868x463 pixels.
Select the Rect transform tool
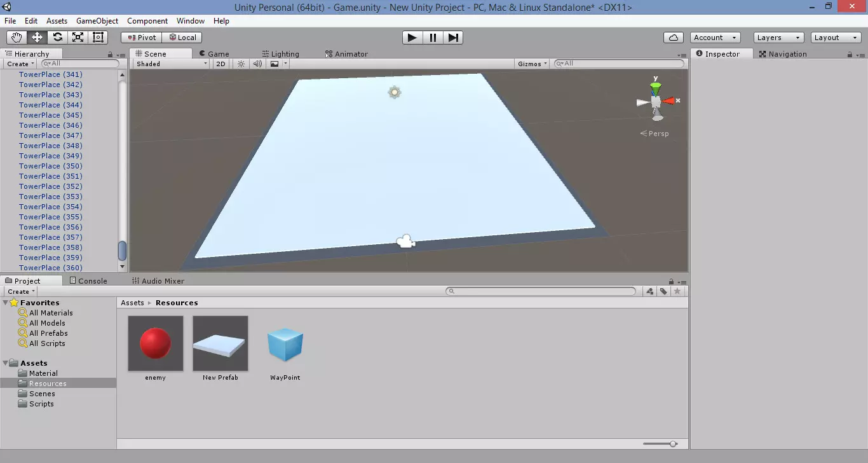pyautogui.click(x=98, y=38)
